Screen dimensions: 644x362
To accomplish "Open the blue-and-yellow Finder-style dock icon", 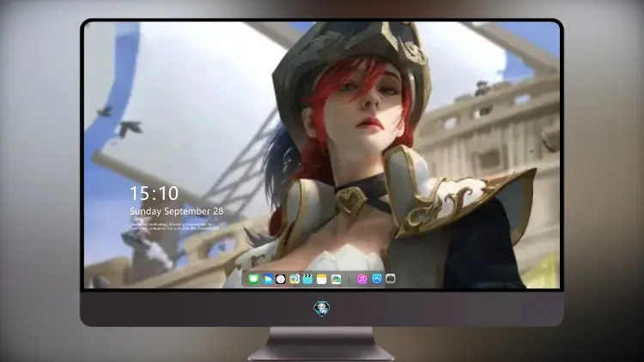I will [295, 280].
